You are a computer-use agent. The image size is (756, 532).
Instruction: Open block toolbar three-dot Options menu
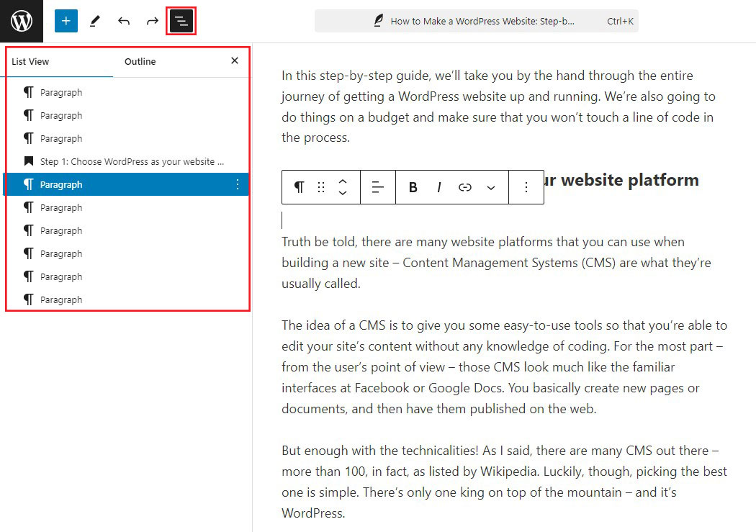pyautogui.click(x=526, y=187)
